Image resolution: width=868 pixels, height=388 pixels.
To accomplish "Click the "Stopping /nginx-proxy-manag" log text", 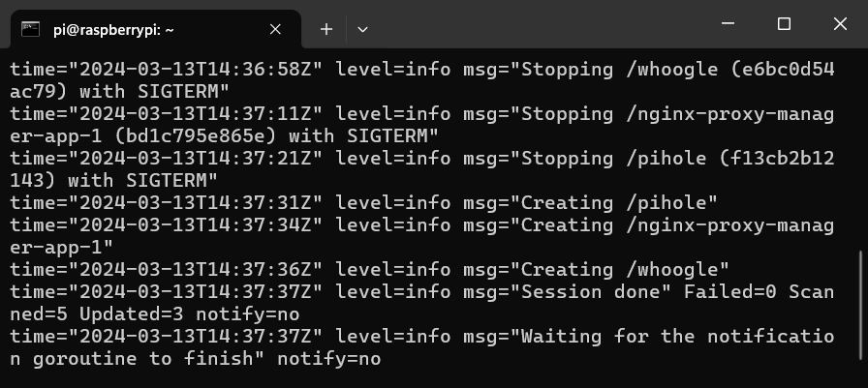I will coord(677,114).
